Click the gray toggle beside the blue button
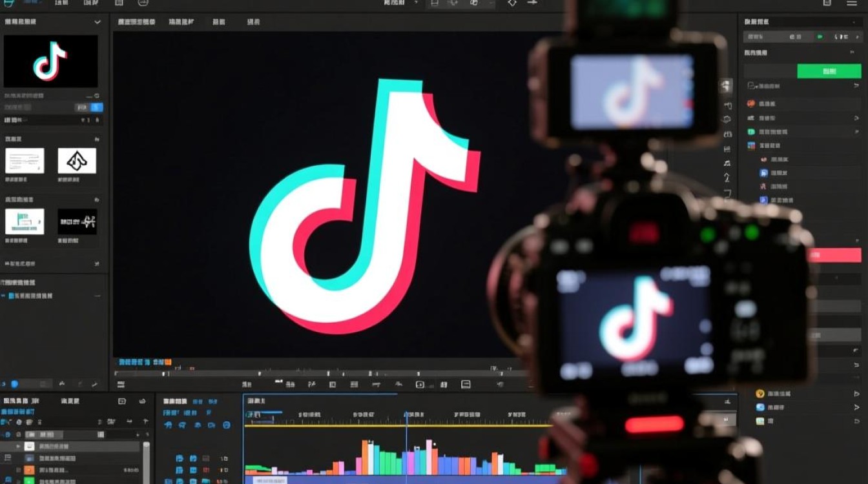The image size is (868, 484). click(82, 108)
